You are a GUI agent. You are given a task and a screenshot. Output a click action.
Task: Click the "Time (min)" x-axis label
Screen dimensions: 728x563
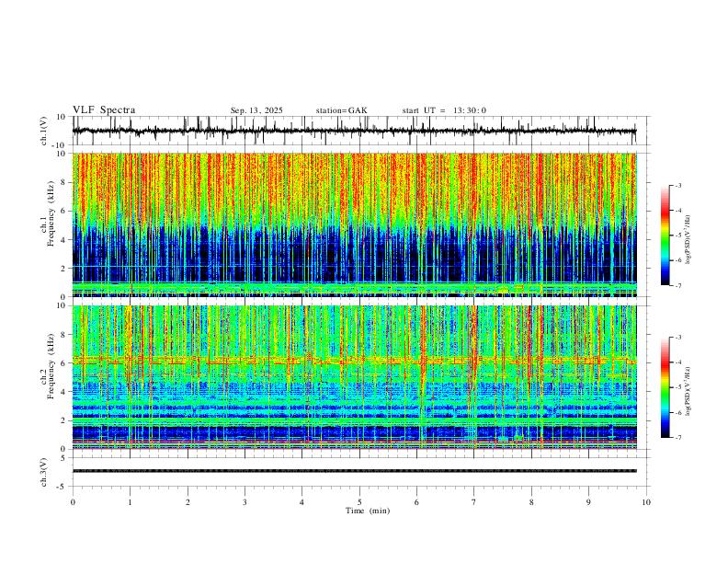pos(368,511)
